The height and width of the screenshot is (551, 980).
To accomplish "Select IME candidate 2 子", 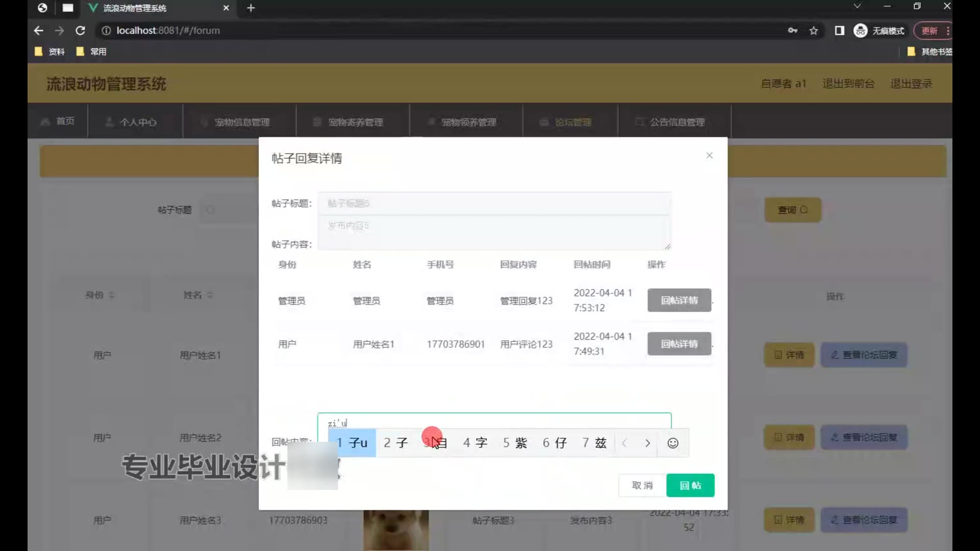I will (396, 443).
